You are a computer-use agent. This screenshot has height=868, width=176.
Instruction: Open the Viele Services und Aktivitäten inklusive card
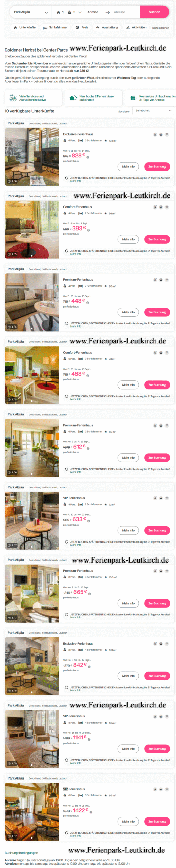pos(33,98)
